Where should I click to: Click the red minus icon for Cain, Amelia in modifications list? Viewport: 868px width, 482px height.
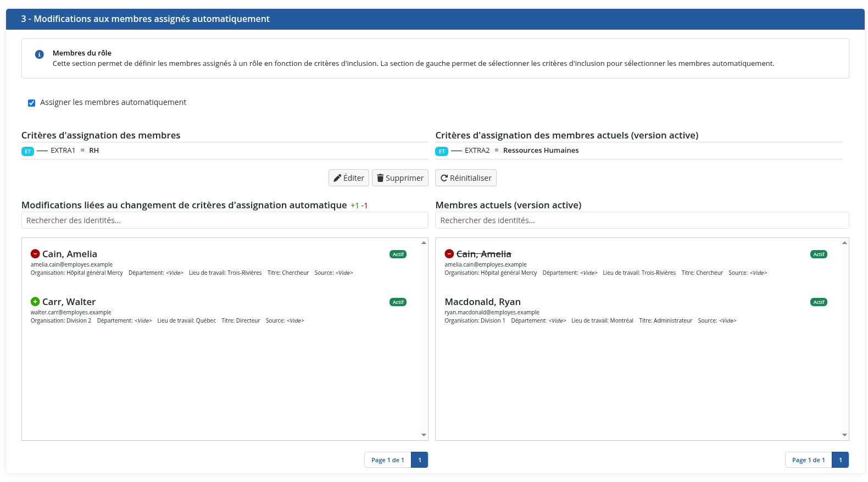pyautogui.click(x=35, y=254)
